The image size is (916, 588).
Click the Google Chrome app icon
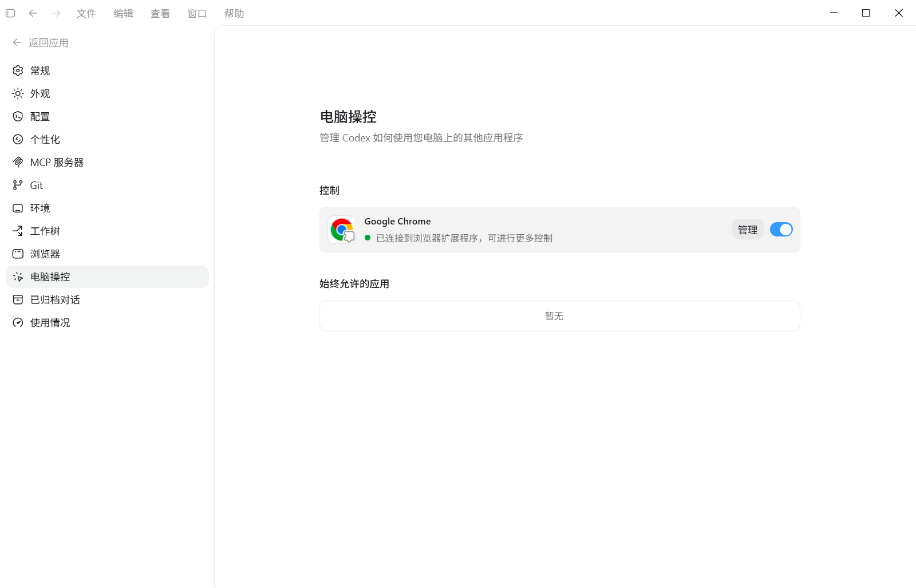pyautogui.click(x=342, y=230)
